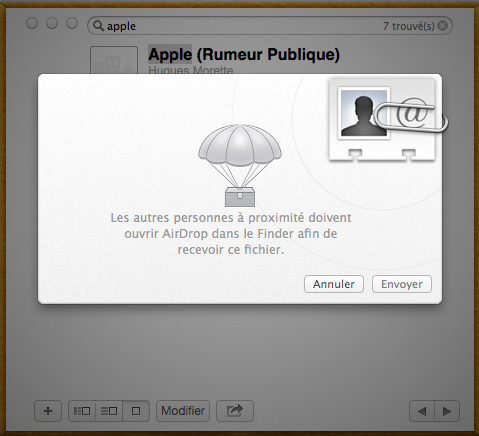The width and height of the screenshot is (479, 436).
Task: Click the window close button
Action: point(32,23)
